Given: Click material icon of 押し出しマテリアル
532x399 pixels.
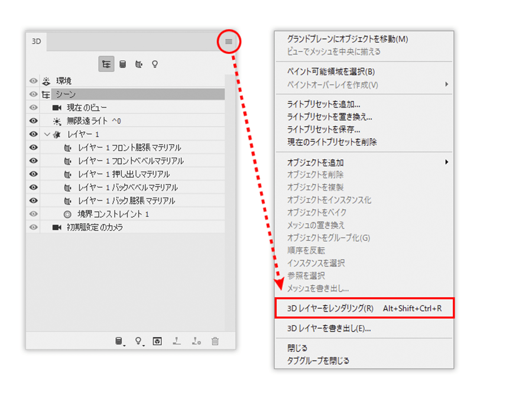Looking at the screenshot, I should tap(68, 174).
